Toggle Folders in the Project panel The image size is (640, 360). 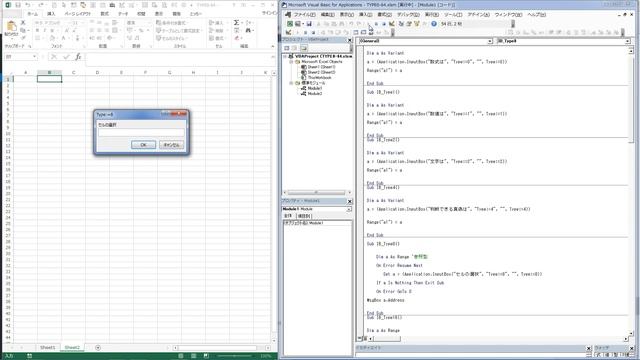click(304, 48)
